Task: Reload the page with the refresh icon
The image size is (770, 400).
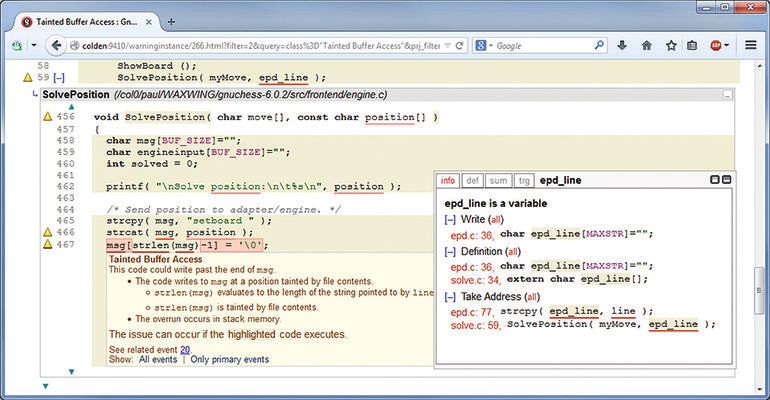Action: click(x=459, y=46)
